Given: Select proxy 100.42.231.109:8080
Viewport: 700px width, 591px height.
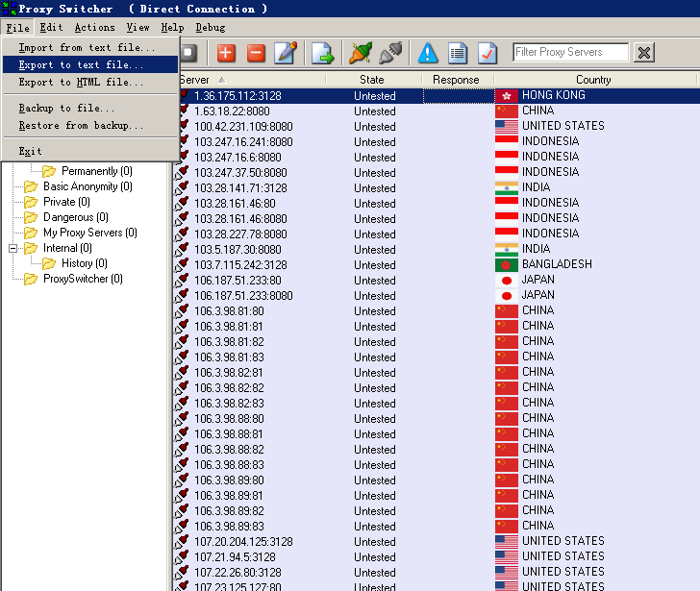Looking at the screenshot, I should (243, 127).
